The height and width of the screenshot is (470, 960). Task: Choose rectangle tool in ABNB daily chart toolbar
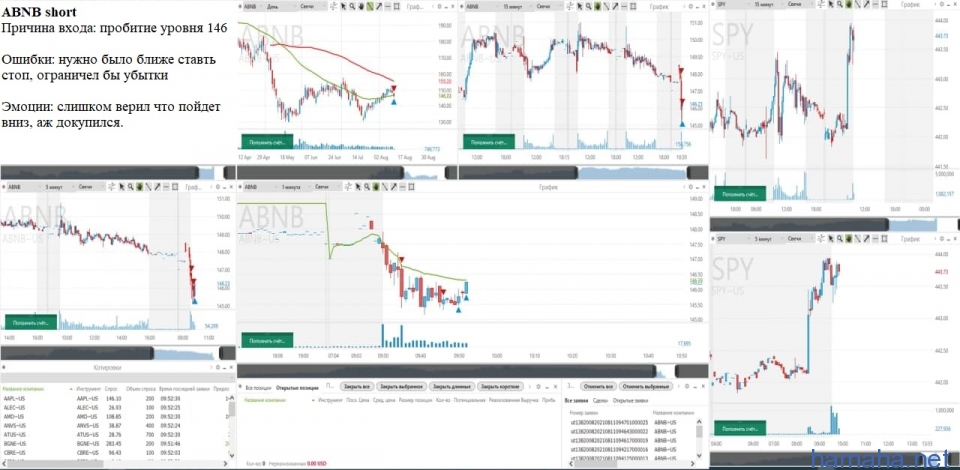tap(397, 6)
